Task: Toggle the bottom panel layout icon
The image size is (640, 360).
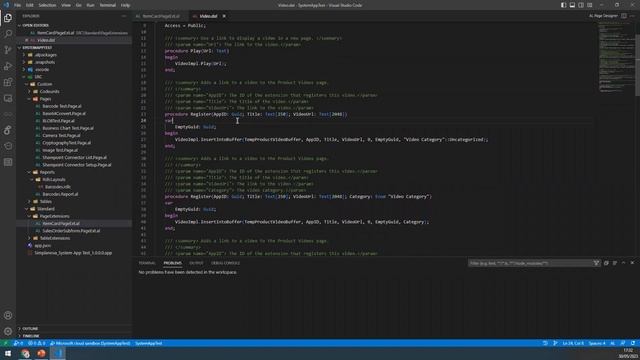Action: click(572, 5)
